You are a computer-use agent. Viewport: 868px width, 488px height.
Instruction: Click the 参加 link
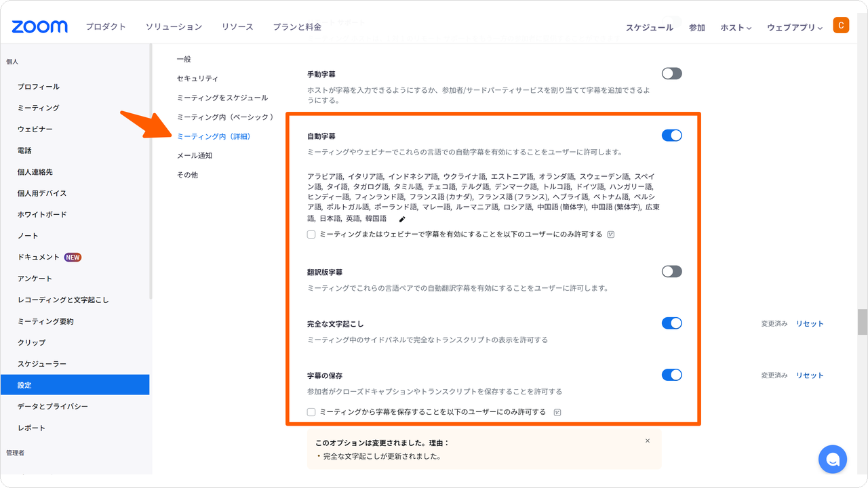tap(697, 28)
